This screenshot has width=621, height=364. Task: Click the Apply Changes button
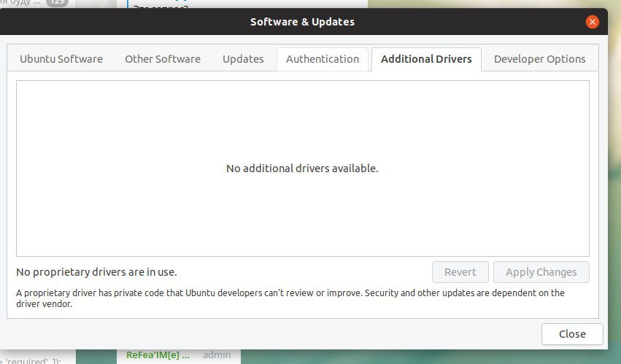pyautogui.click(x=541, y=272)
